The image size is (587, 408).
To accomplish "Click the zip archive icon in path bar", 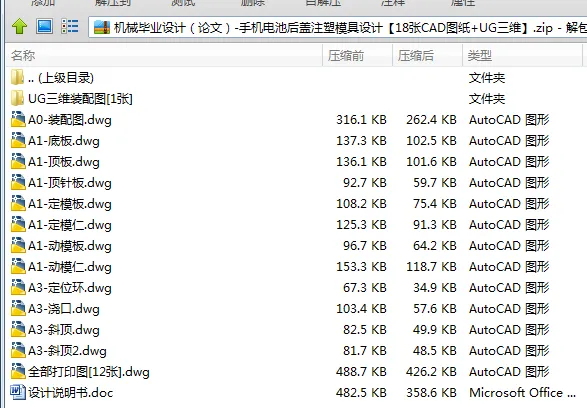I will 102,27.
